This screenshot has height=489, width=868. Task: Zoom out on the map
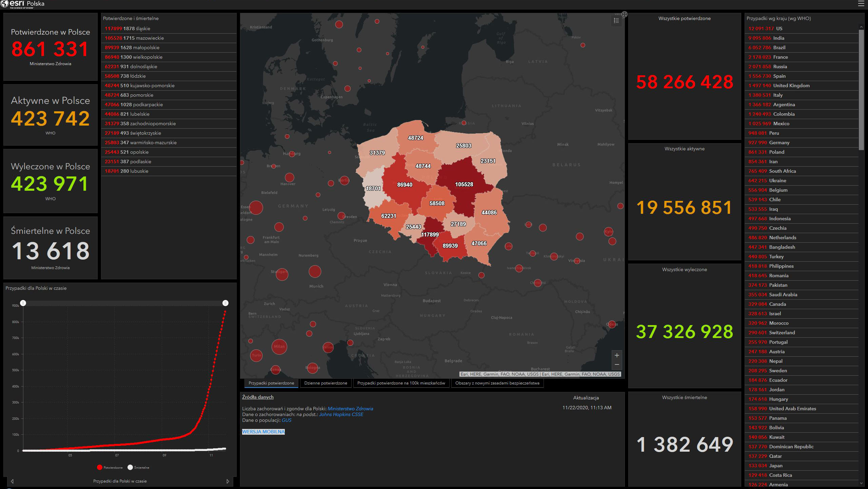pyautogui.click(x=617, y=365)
